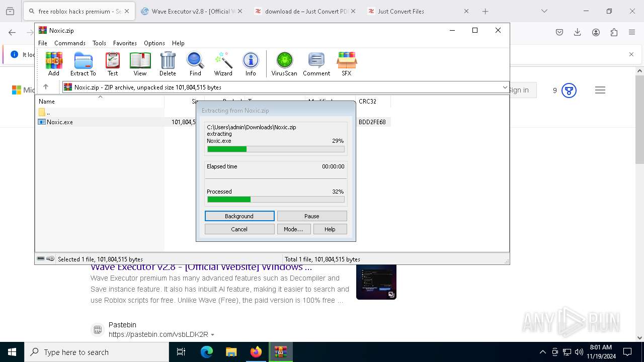This screenshot has height=362, width=644.
Task: Click the Extract To toolbar icon
Action: click(x=83, y=64)
